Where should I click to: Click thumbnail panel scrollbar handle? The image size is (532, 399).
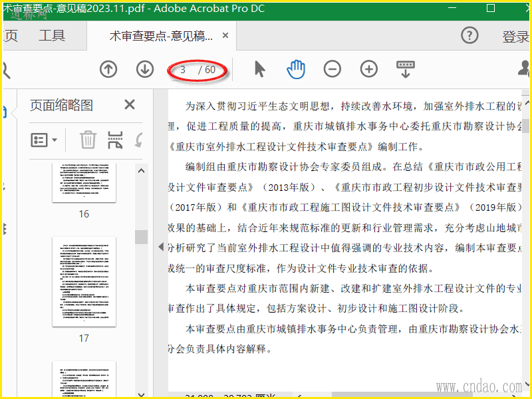tap(142, 237)
